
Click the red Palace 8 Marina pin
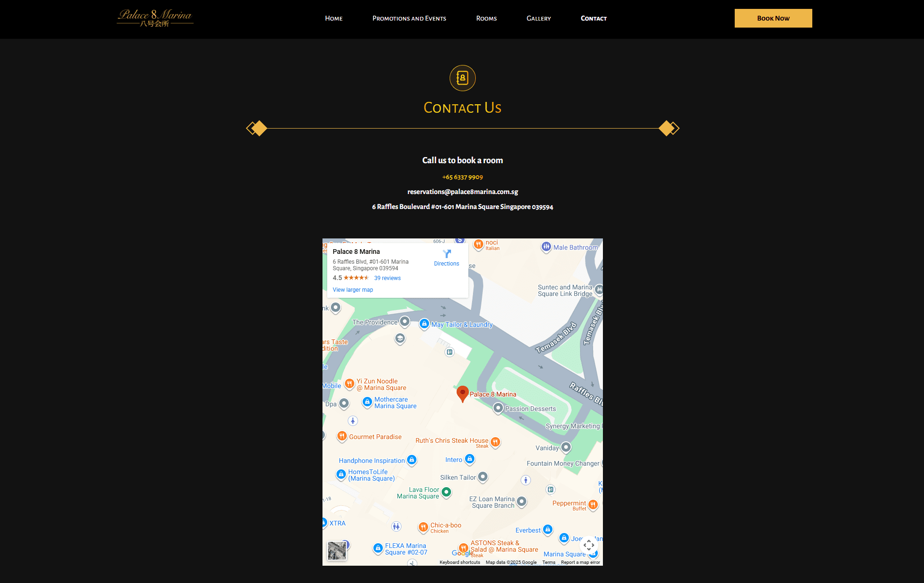pos(462,394)
